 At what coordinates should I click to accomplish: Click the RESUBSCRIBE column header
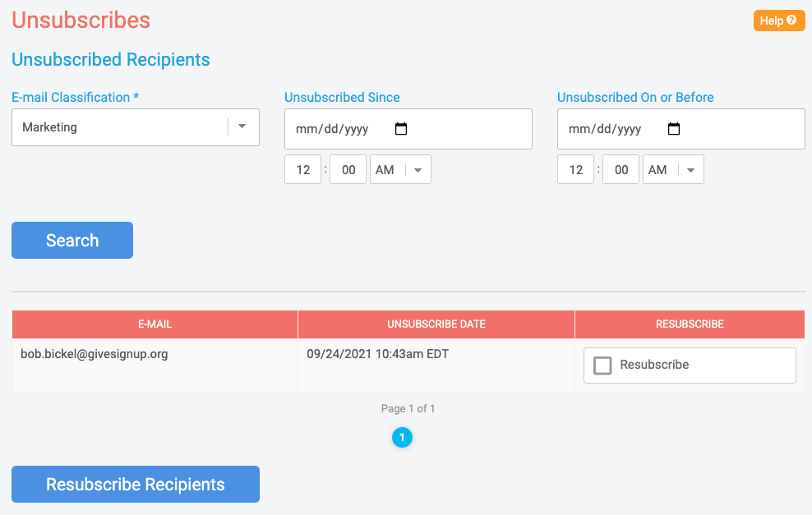pos(690,324)
